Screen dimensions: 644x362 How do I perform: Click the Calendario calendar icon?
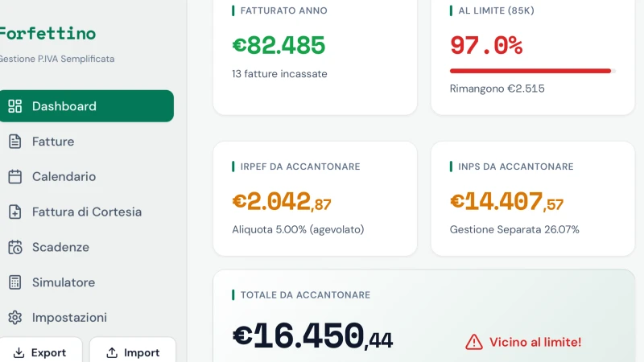(x=14, y=177)
